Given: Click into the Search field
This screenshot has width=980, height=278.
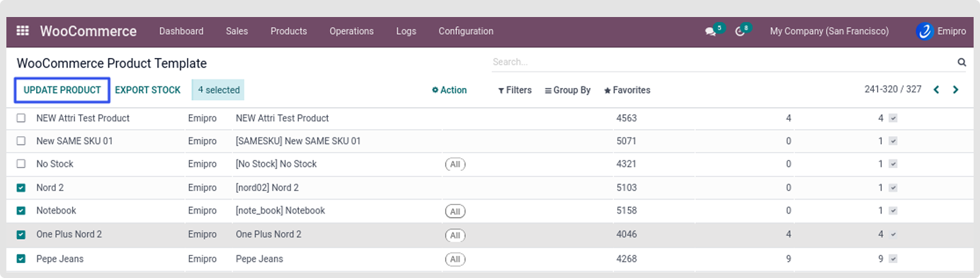Looking at the screenshot, I should click(724, 62).
